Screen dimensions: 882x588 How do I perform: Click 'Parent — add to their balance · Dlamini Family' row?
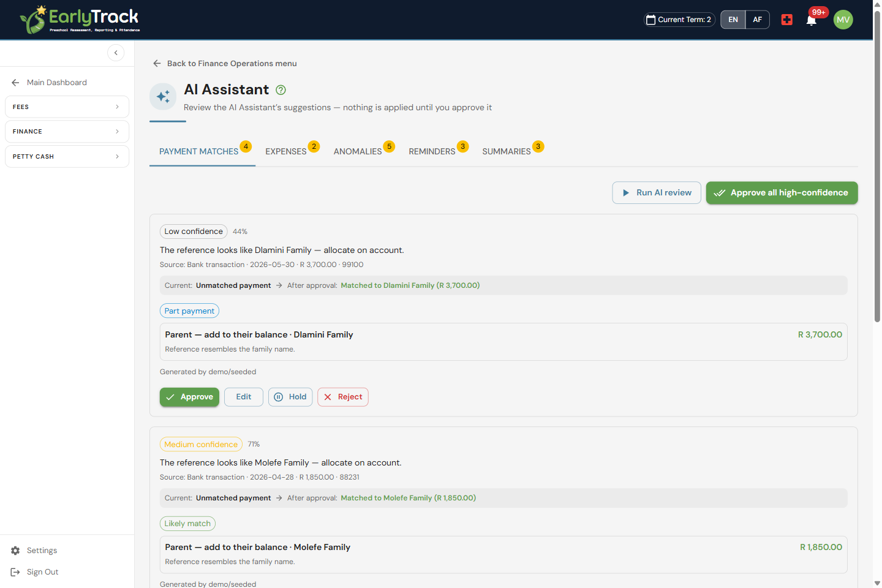click(x=503, y=342)
